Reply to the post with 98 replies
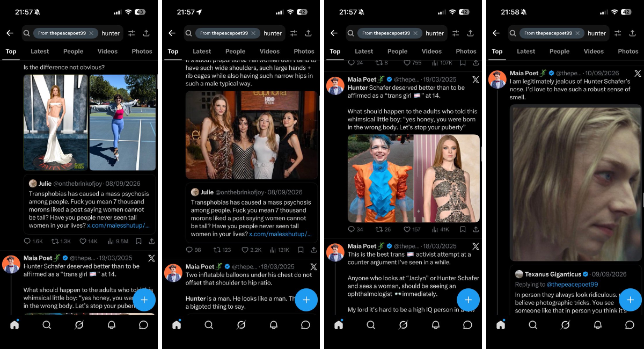The width and height of the screenshot is (644, 349). click(193, 250)
